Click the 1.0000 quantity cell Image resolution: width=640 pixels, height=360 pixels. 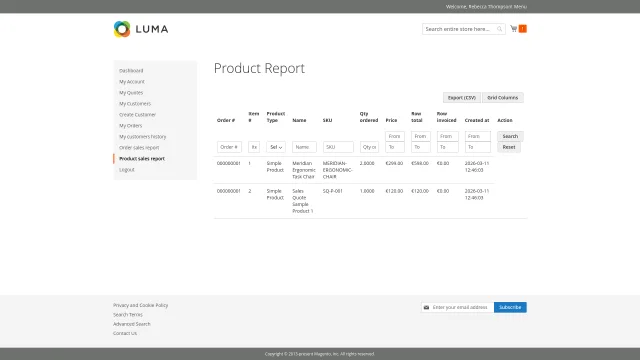click(x=367, y=191)
